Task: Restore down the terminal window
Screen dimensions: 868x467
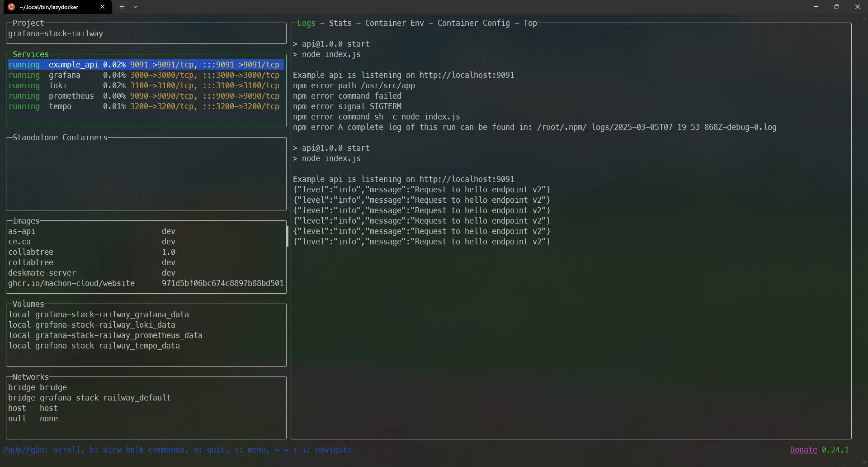Action: click(x=837, y=7)
